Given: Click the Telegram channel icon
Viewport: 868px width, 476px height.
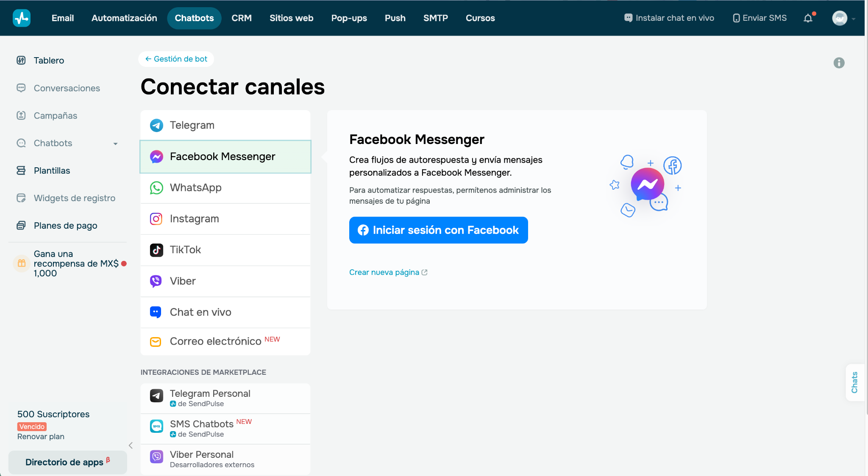Looking at the screenshot, I should 156,125.
